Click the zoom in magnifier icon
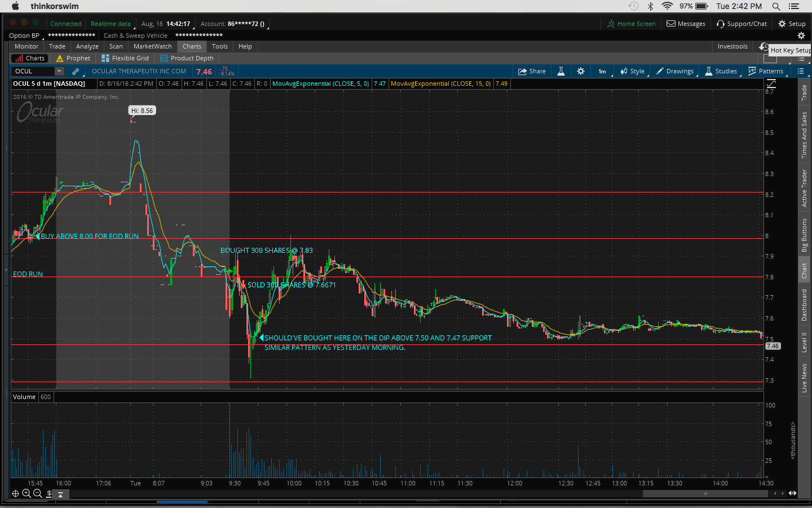The image size is (812, 508). coord(27,493)
